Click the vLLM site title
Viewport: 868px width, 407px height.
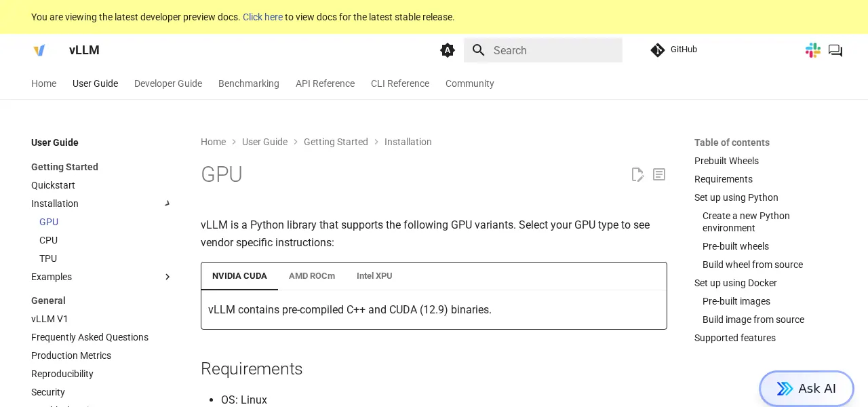84,50
